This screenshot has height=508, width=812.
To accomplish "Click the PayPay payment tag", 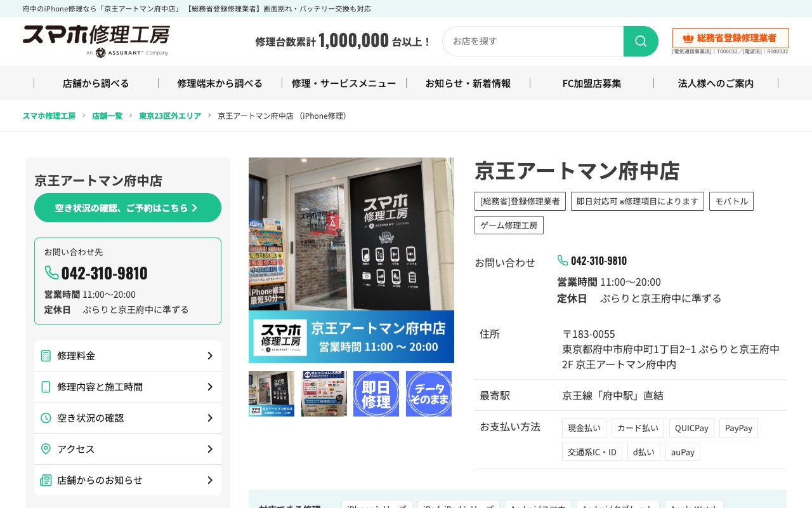I will pos(738,428).
